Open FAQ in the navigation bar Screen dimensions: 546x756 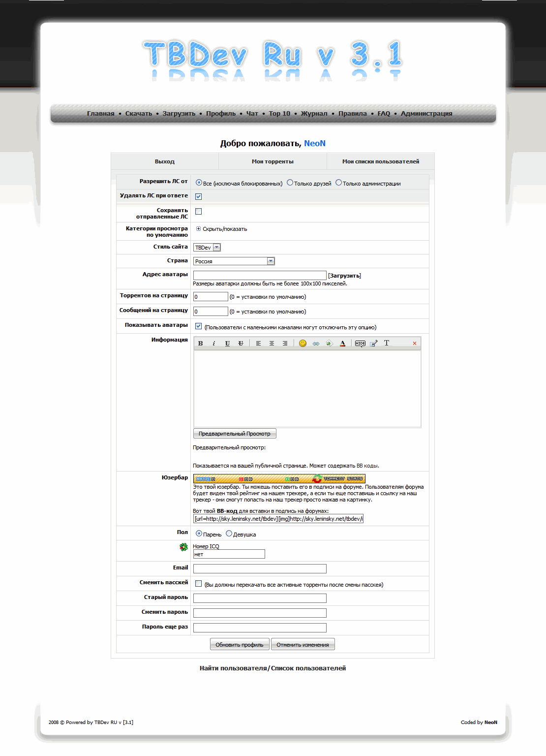(x=384, y=114)
